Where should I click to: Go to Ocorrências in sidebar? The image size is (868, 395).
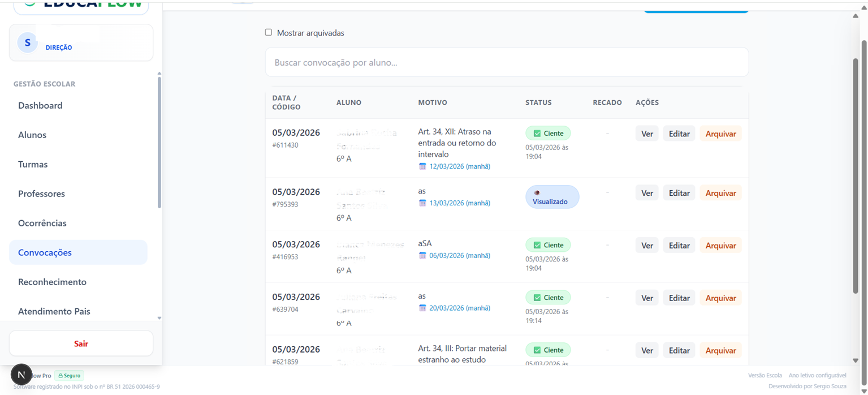pos(42,224)
